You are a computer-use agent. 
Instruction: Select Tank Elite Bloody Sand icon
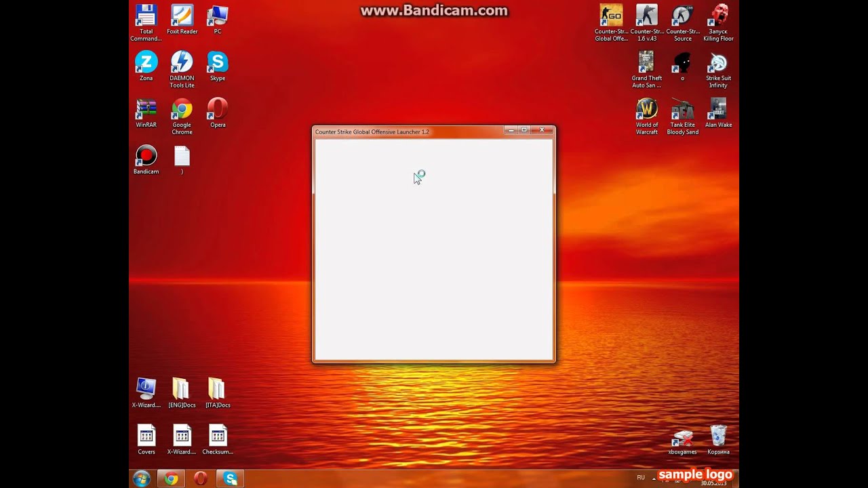pyautogui.click(x=682, y=116)
